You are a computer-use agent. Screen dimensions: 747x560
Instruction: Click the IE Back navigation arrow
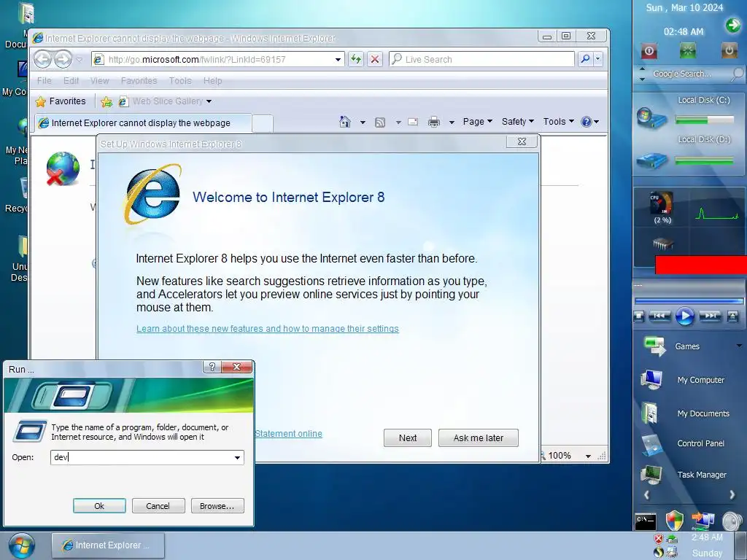coord(43,60)
